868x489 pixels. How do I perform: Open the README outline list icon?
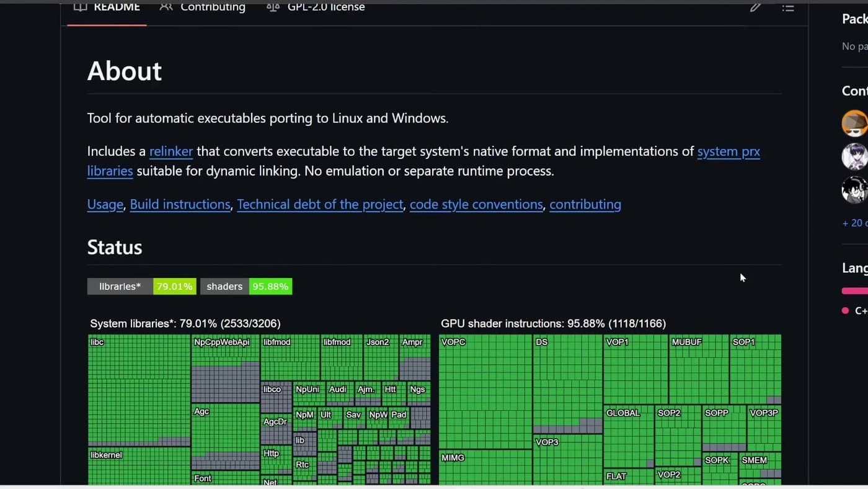pos(788,7)
